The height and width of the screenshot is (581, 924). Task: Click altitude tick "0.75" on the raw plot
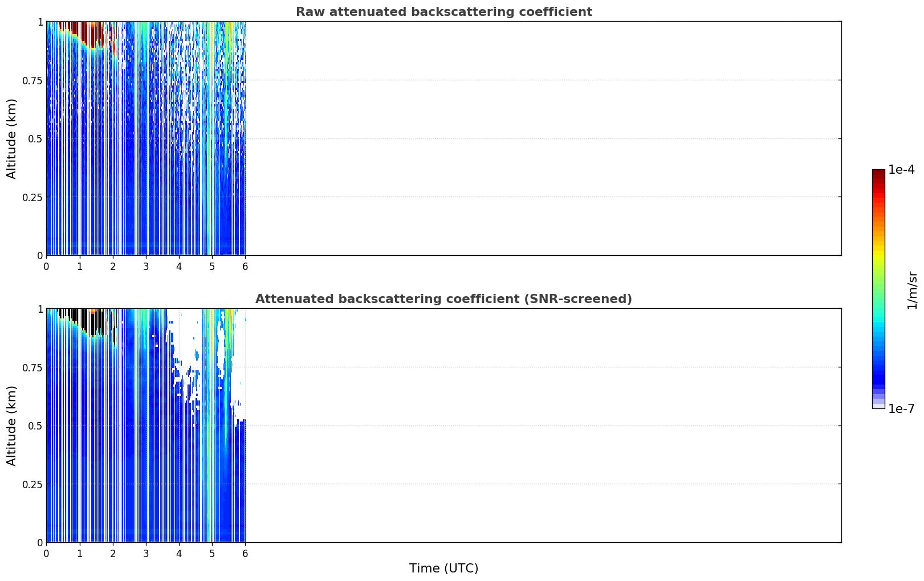pyautogui.click(x=33, y=80)
